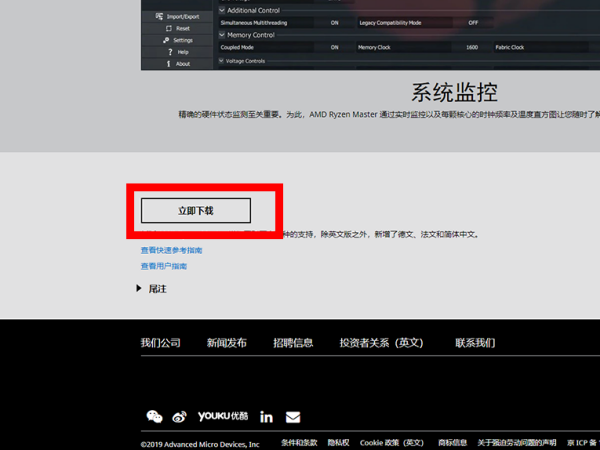
Task: Click the email envelope icon
Action: 293,416
